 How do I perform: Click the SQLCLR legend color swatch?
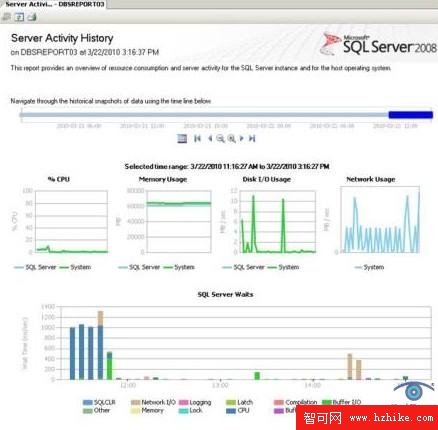(x=88, y=402)
